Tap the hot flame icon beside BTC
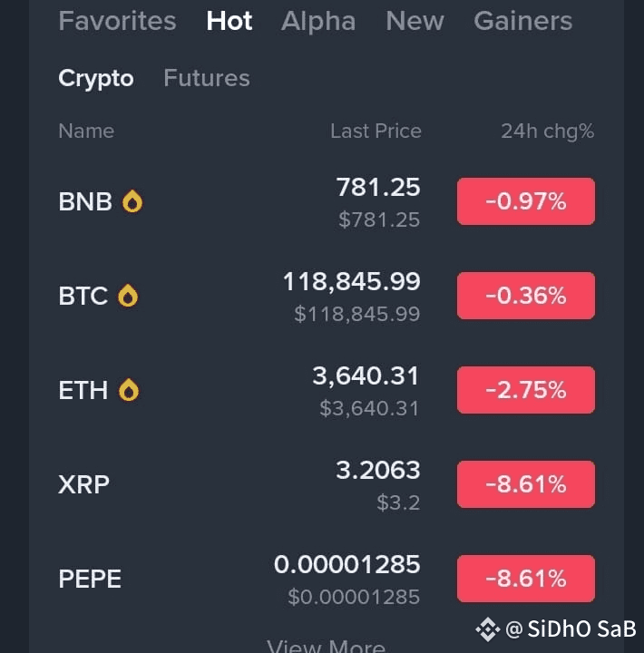This screenshot has width=644, height=653. (128, 296)
